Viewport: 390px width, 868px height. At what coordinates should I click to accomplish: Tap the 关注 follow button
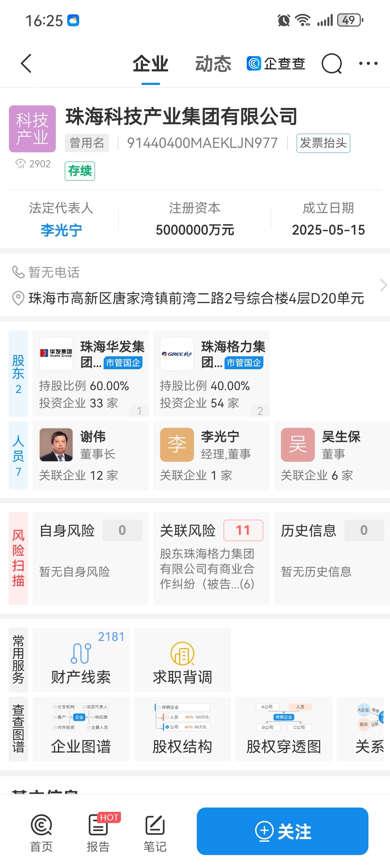[282, 831]
